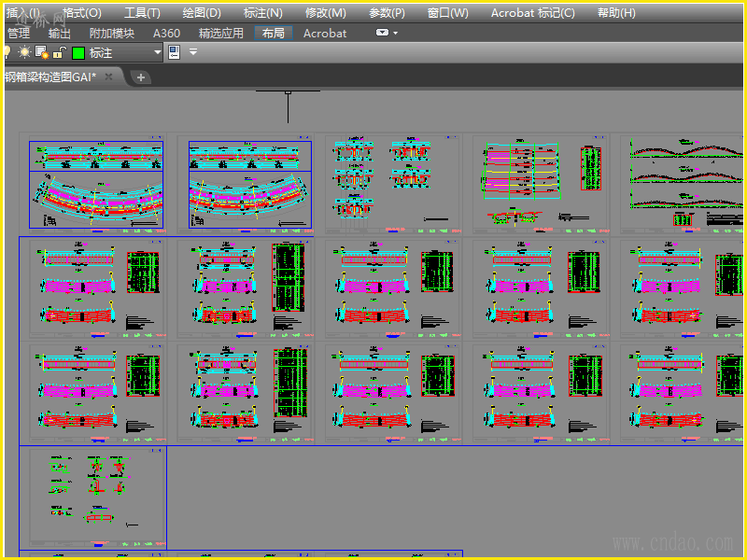Select the A360 ribbon tab
747x560 pixels.
[x=166, y=33]
